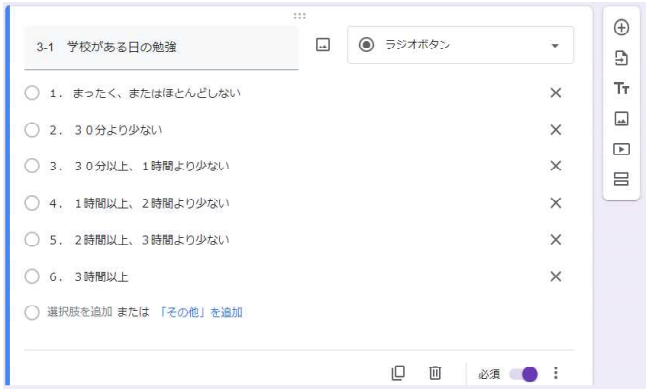The height and width of the screenshot is (389, 646).
Task: Click the import questions icon
Action: 621,58
